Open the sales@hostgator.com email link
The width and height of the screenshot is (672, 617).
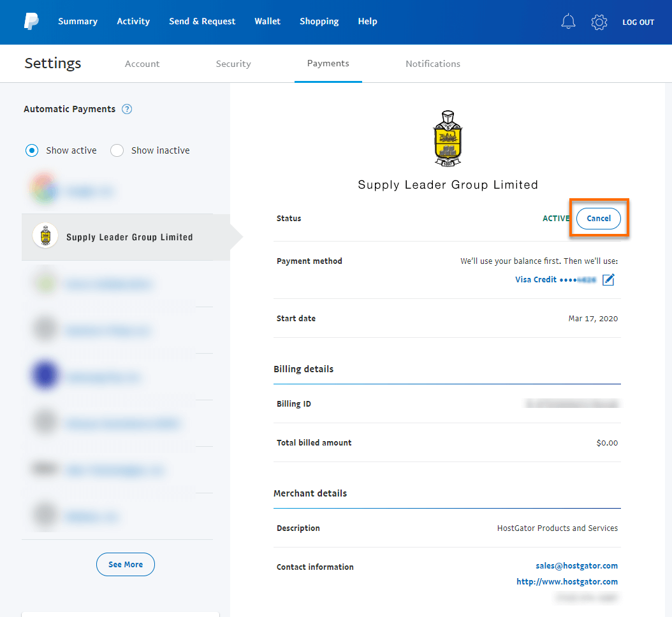(576, 565)
